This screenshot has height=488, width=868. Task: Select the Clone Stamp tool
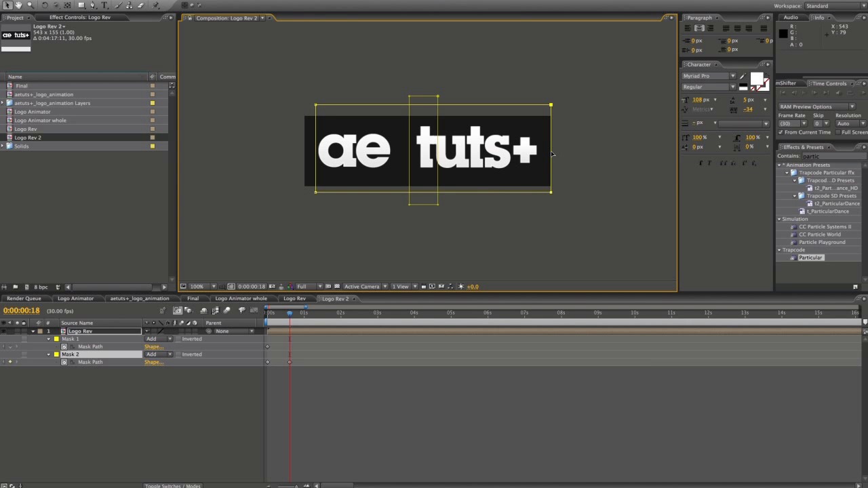pyautogui.click(x=129, y=5)
